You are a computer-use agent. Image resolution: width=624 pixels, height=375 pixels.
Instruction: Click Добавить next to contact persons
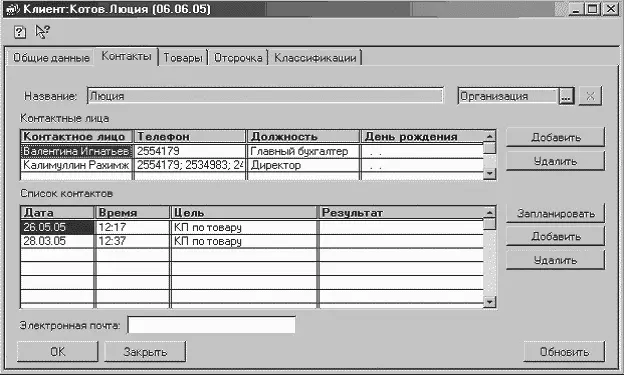pyautogui.click(x=555, y=137)
